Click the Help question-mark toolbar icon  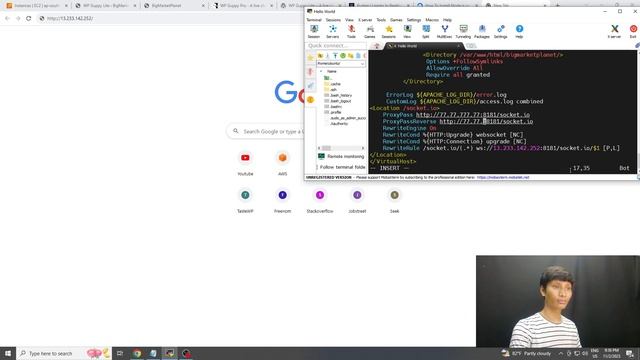point(519,31)
